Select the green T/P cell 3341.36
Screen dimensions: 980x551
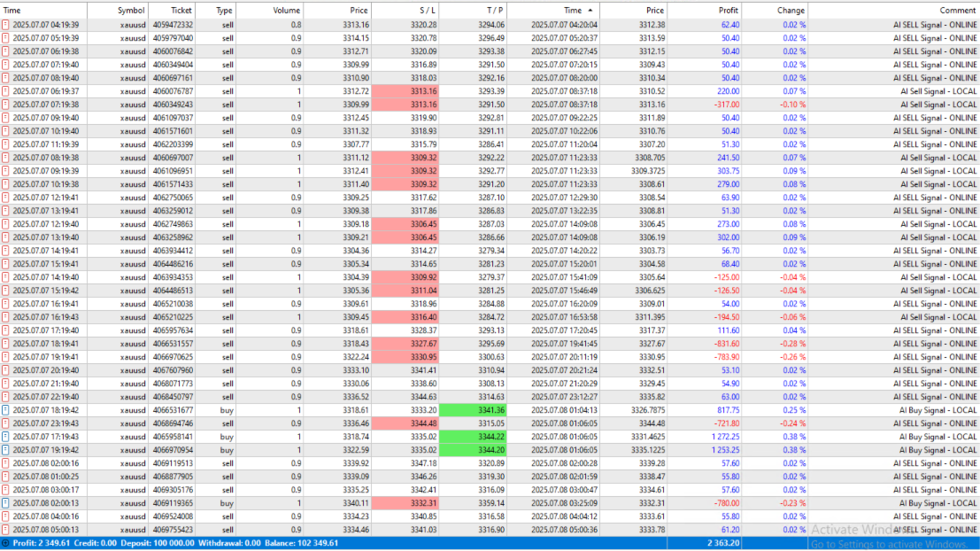pyautogui.click(x=473, y=410)
